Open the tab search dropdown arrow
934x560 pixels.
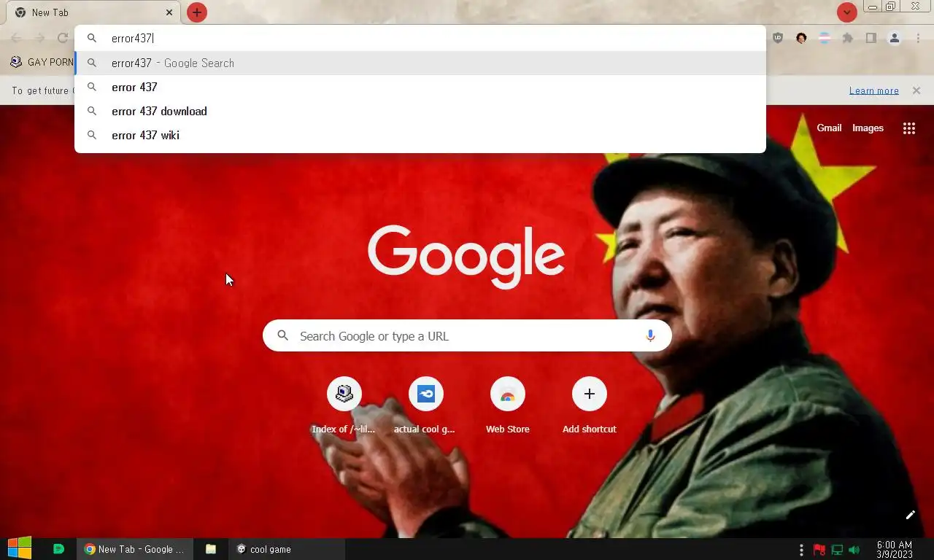coord(846,12)
